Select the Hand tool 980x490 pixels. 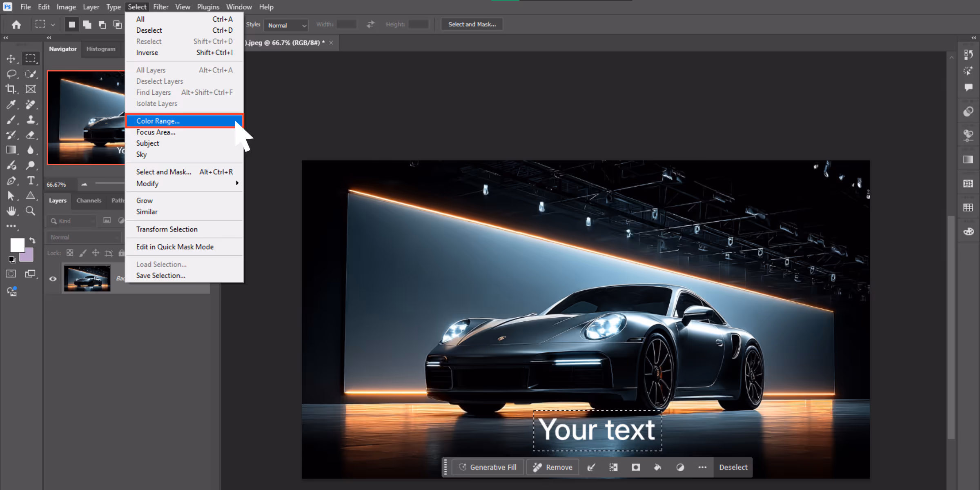pos(11,211)
